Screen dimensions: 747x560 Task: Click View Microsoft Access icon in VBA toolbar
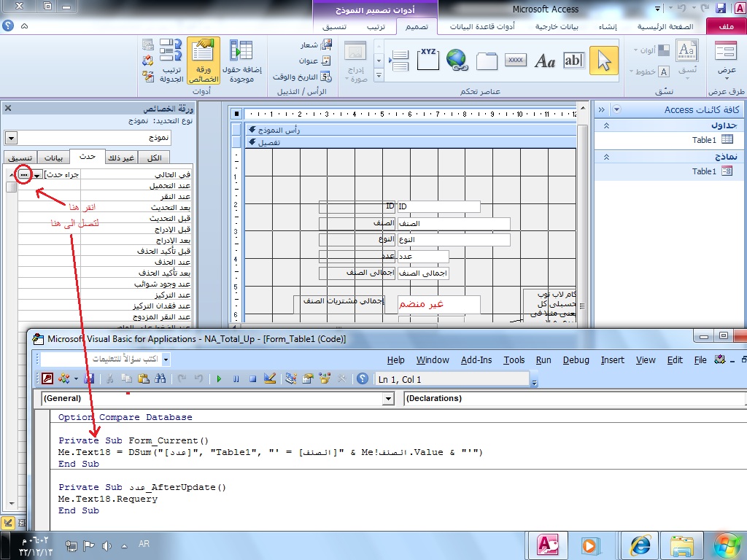(x=47, y=378)
